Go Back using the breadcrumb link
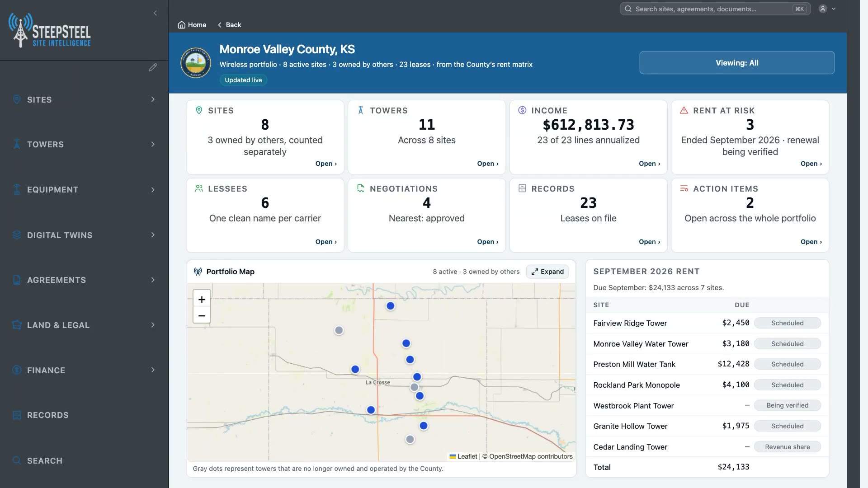This screenshot has height=488, width=868. (229, 25)
